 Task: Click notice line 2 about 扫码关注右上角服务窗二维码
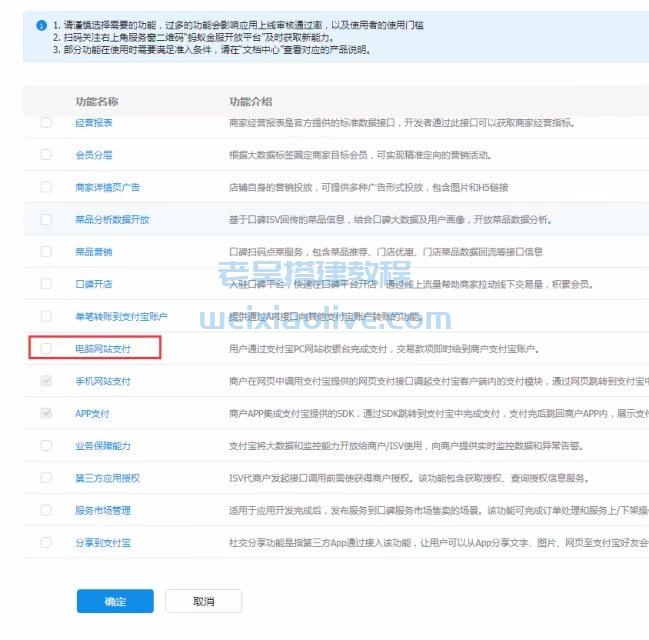(194, 38)
